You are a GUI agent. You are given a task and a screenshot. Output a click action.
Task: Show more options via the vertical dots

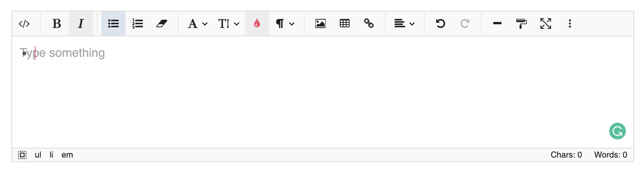coord(570,23)
